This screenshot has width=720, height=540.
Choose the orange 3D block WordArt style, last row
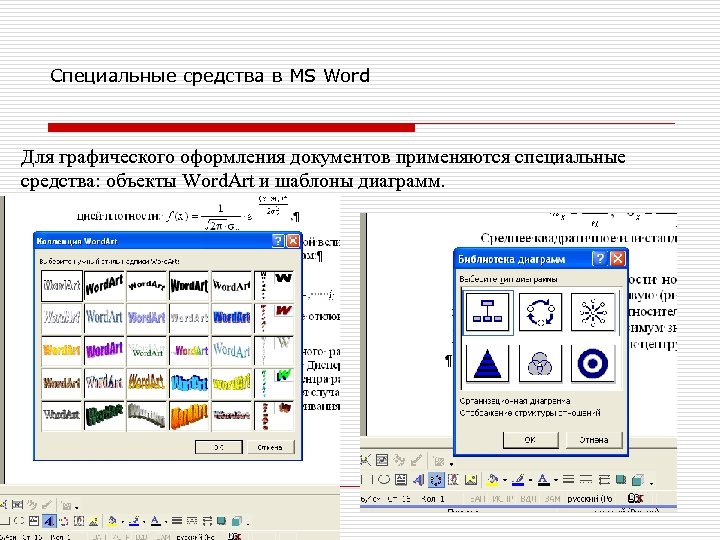pos(189,416)
